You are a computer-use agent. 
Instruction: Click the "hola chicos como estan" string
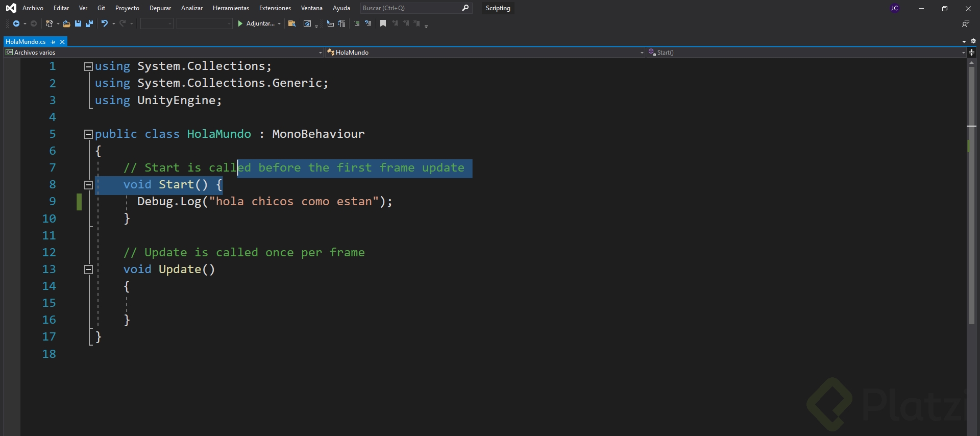(294, 202)
